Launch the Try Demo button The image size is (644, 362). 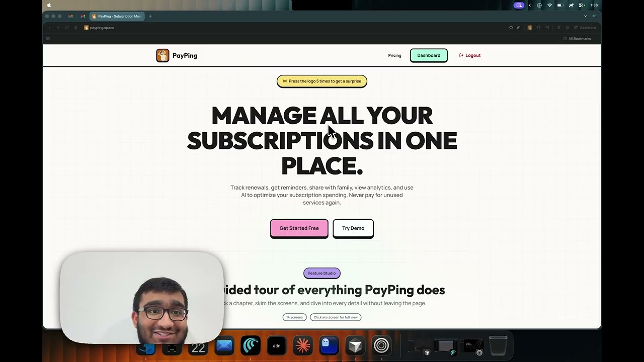353,228
